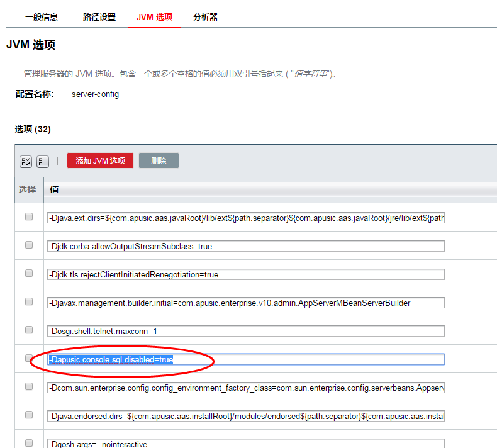Open the 路径设置 tab

99,17
